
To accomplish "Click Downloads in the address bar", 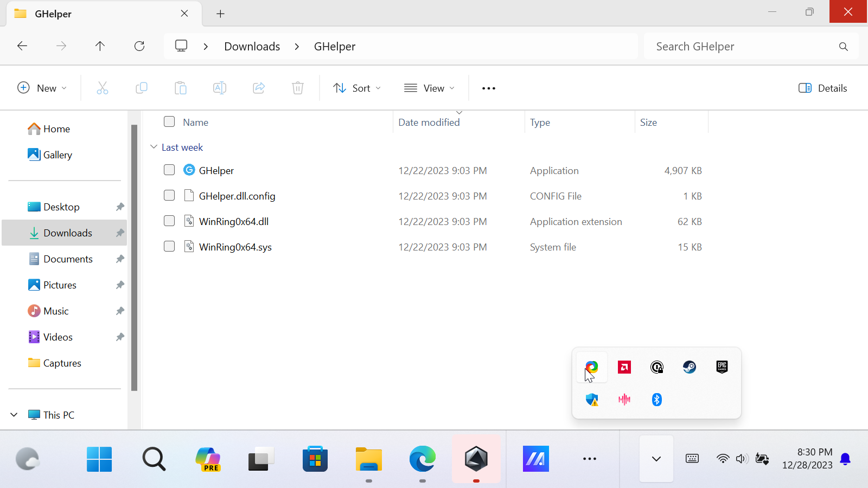I will coord(252,47).
